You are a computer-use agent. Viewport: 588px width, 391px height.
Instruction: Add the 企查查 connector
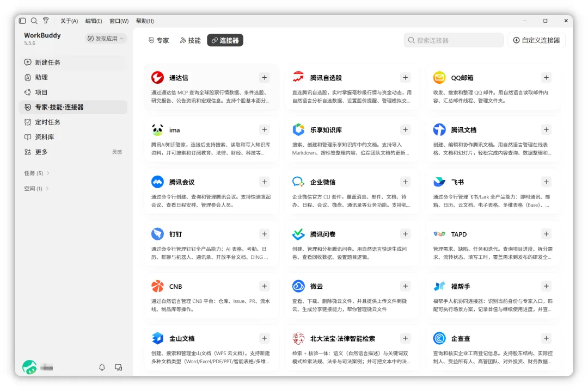coord(547,338)
